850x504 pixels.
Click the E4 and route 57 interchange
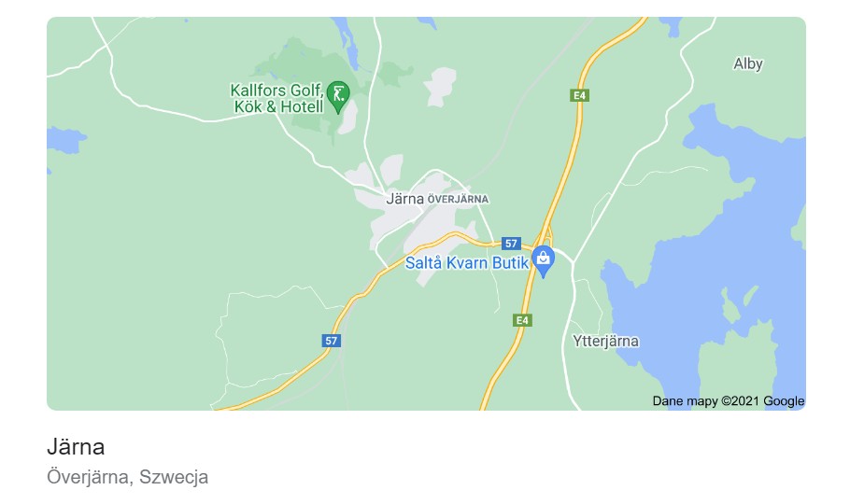[x=545, y=240]
